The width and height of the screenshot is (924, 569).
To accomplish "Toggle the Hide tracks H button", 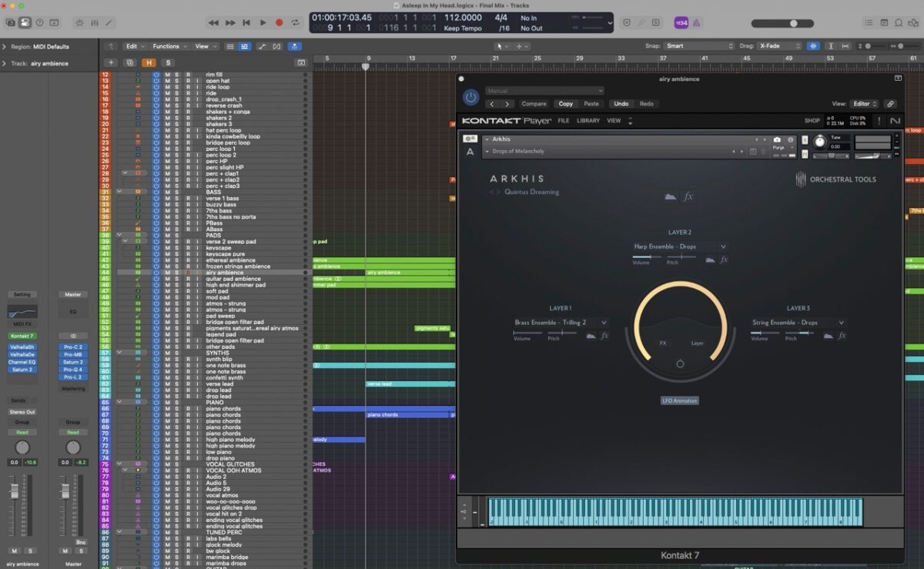I will point(149,62).
